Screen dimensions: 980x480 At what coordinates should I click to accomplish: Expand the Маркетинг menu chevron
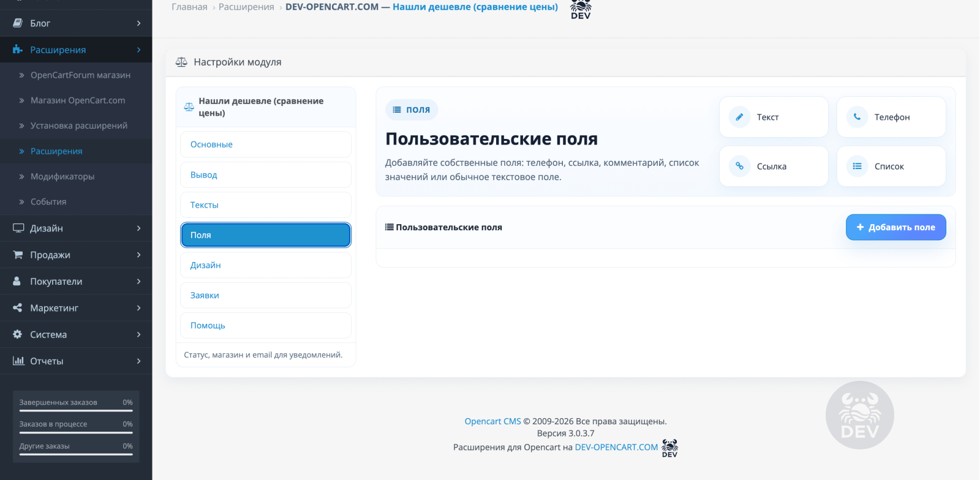point(139,307)
